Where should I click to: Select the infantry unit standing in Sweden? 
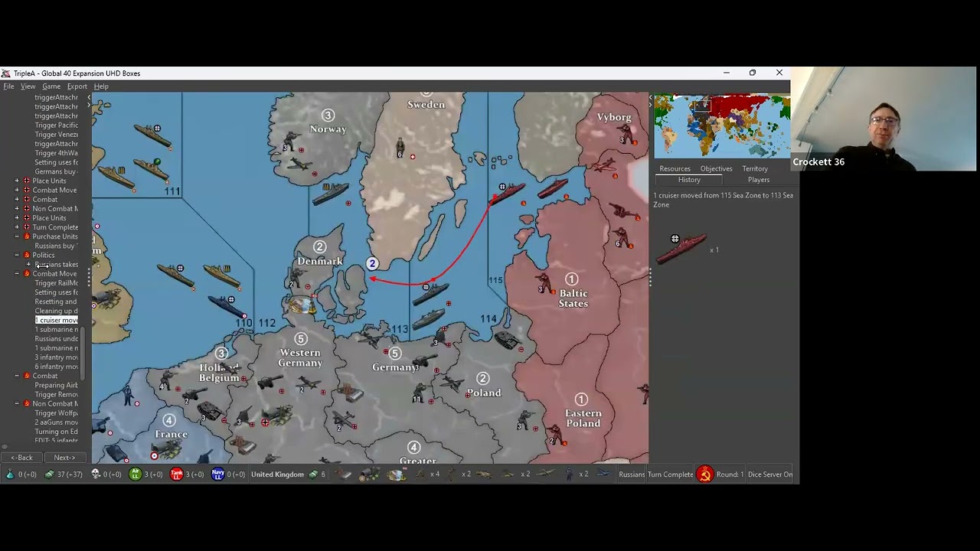click(400, 147)
